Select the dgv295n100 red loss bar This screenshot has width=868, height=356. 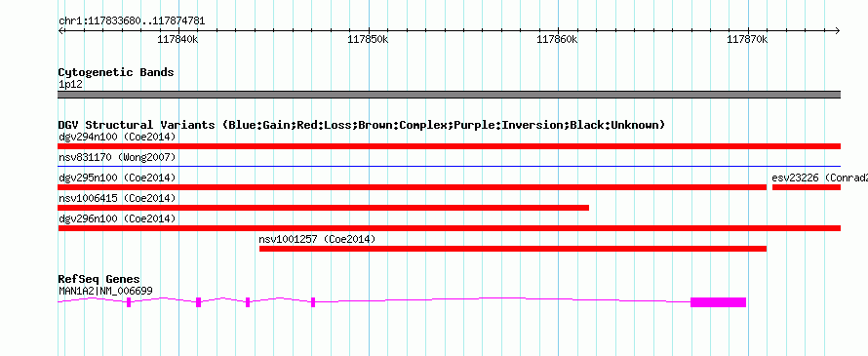(412, 187)
